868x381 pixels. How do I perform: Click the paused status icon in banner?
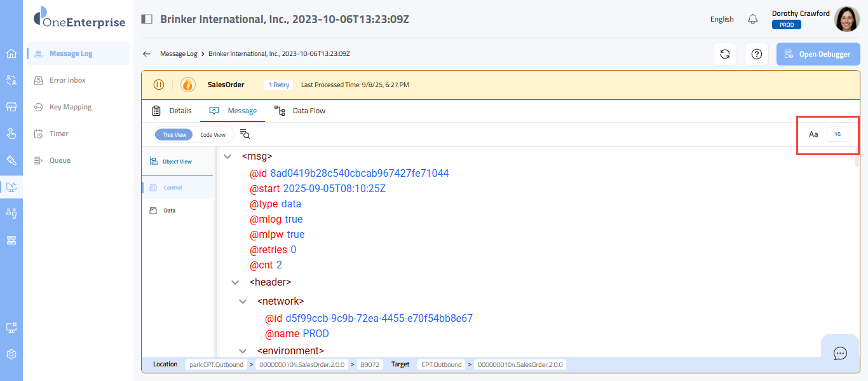coord(159,85)
